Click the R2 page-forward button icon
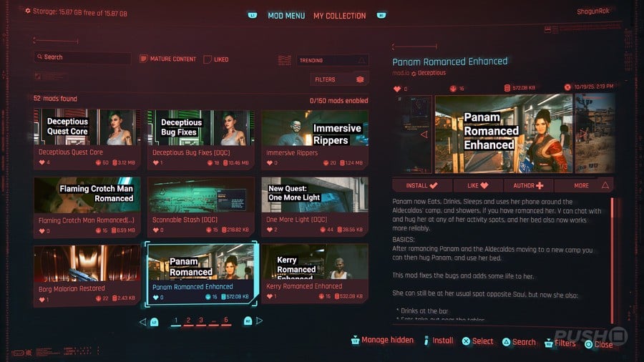The height and width of the screenshot is (362, 644). click(x=248, y=321)
